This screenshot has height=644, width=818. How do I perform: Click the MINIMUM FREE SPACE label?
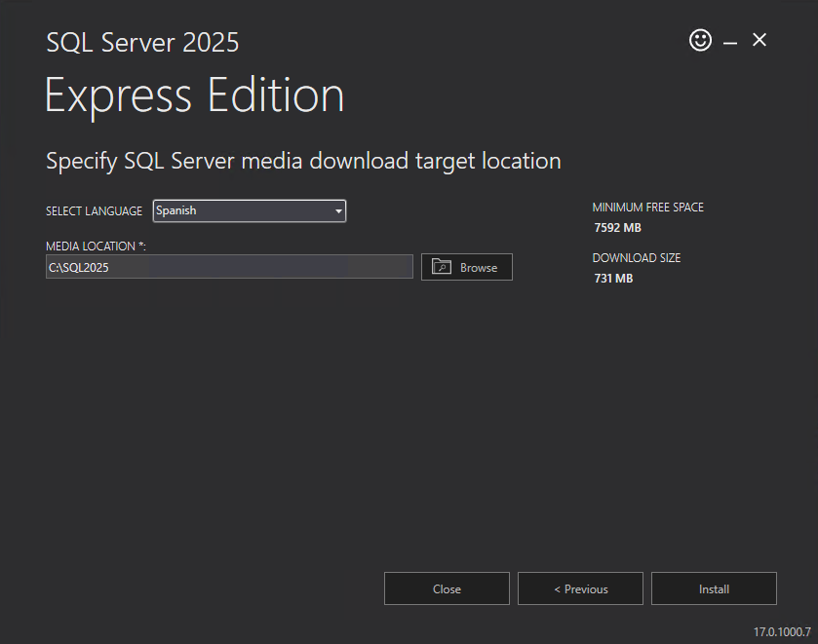pyautogui.click(x=648, y=208)
